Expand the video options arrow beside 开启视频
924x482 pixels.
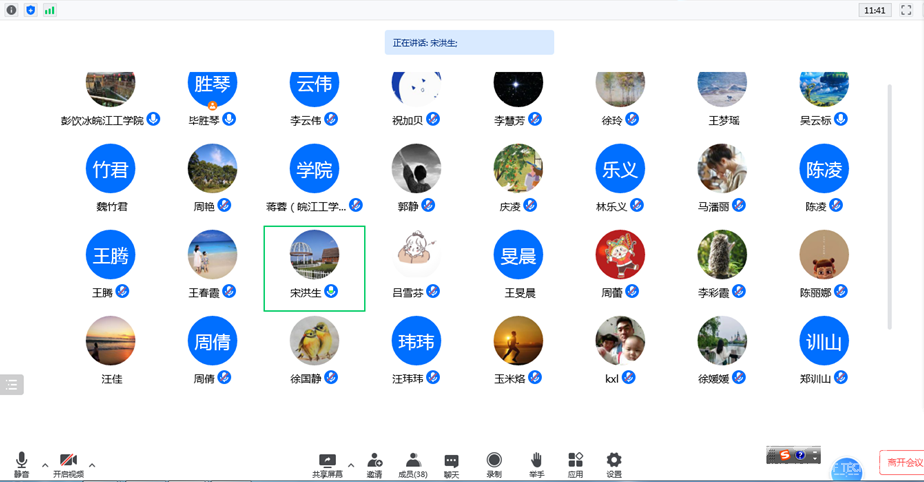point(92,465)
